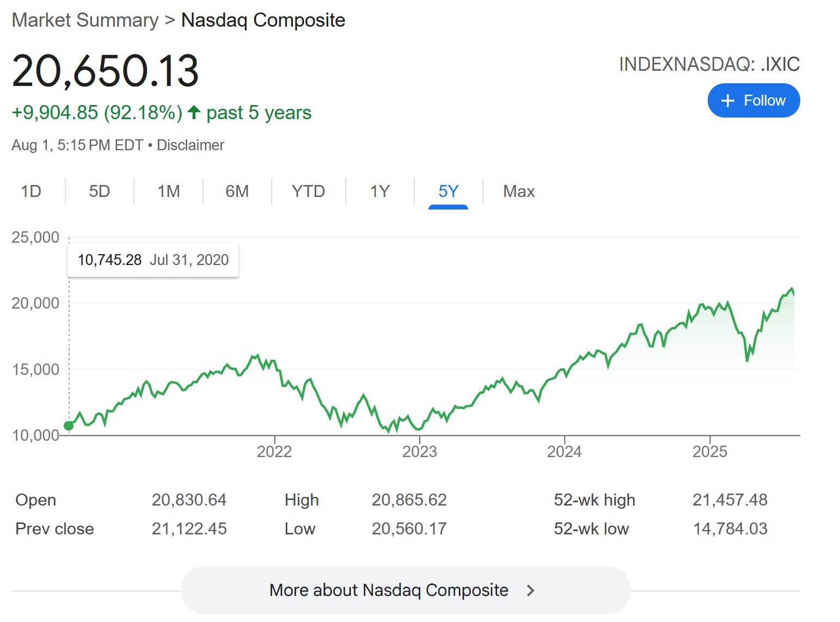
Task: Select the 1M chart range
Action: (169, 192)
